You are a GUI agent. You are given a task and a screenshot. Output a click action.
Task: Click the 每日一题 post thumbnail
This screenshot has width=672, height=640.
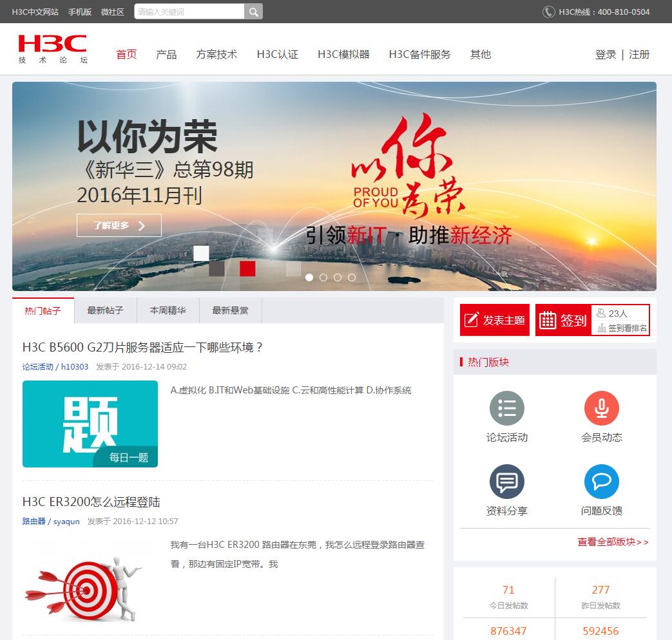(90, 424)
